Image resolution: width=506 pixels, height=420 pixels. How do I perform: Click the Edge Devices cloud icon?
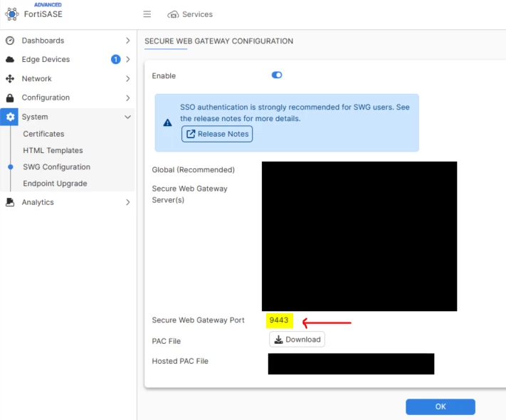click(x=10, y=59)
